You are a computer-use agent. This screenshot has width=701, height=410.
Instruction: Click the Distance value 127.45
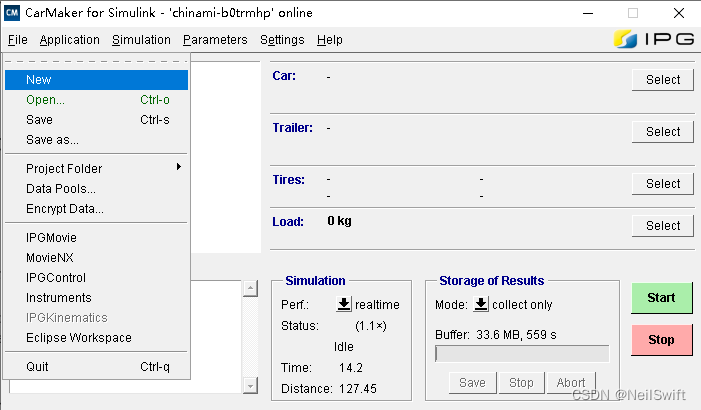[x=358, y=389]
